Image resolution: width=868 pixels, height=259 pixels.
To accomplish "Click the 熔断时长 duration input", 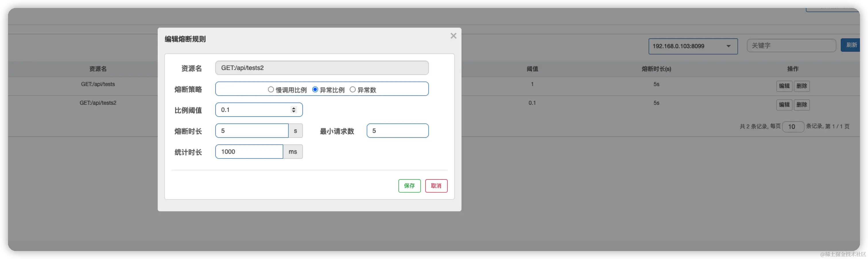I will (252, 131).
